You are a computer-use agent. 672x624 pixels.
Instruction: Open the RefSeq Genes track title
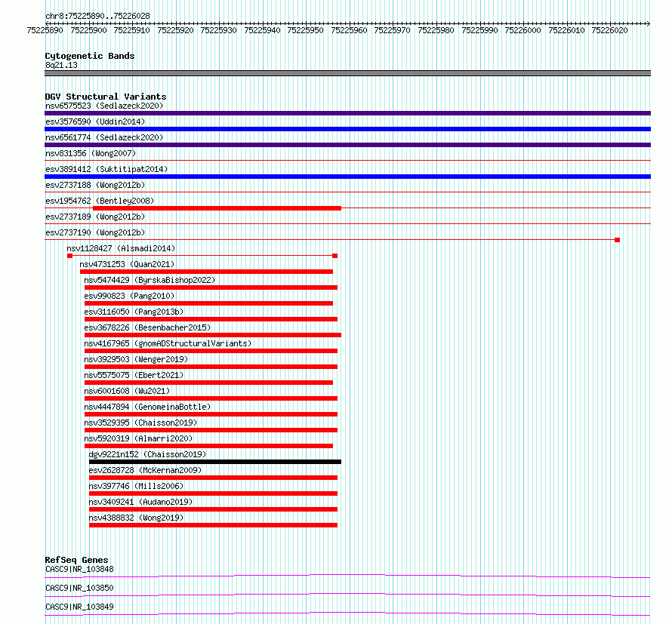(x=76, y=560)
